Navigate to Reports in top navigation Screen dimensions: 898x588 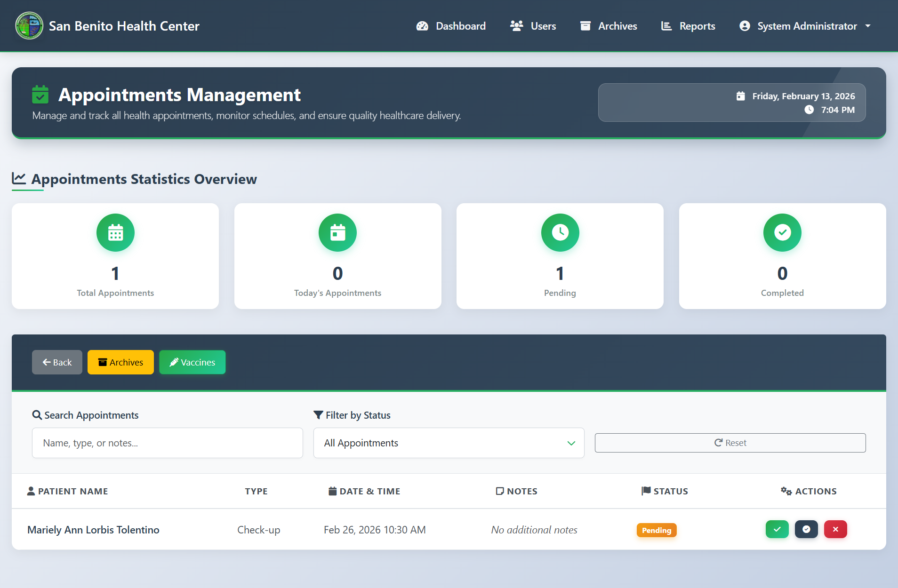pos(688,26)
